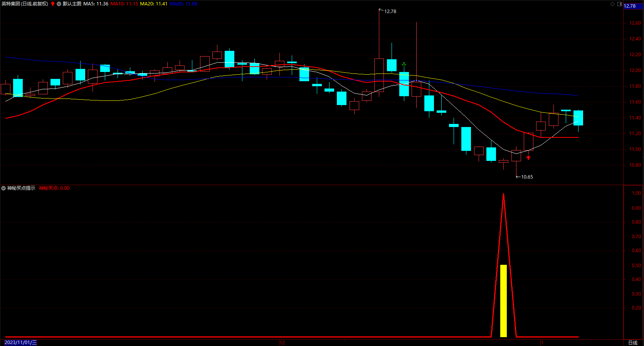Viewport: 644px width, 346px height.
Task: Click the 0.50 indicator axis label
Action: point(637,266)
